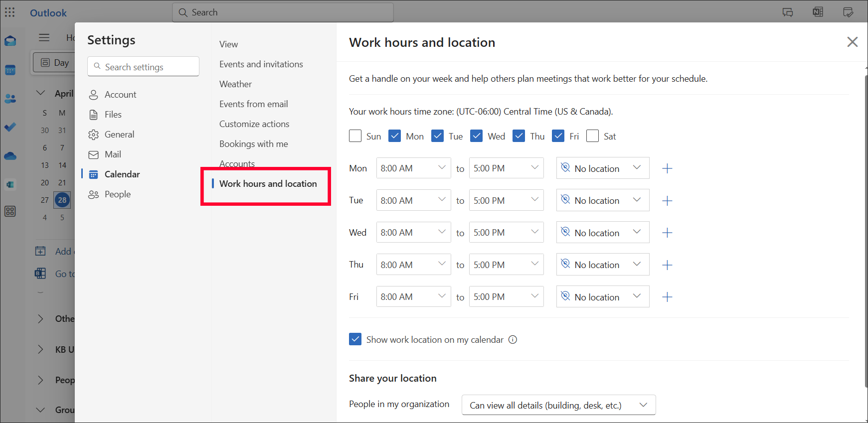Open Fri No location dropdown
Image resolution: width=868 pixels, height=423 pixels.
(603, 297)
